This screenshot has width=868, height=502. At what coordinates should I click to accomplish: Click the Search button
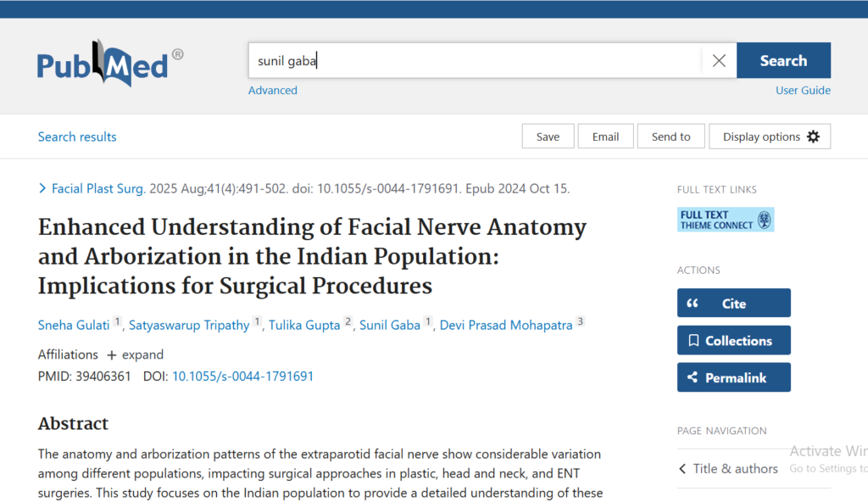pos(782,61)
